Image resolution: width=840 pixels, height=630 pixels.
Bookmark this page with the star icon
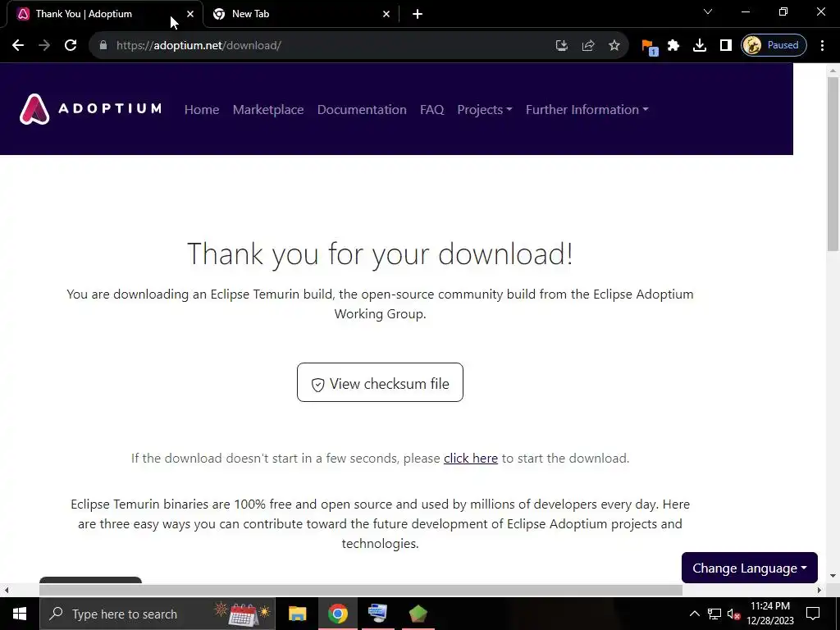coord(614,46)
